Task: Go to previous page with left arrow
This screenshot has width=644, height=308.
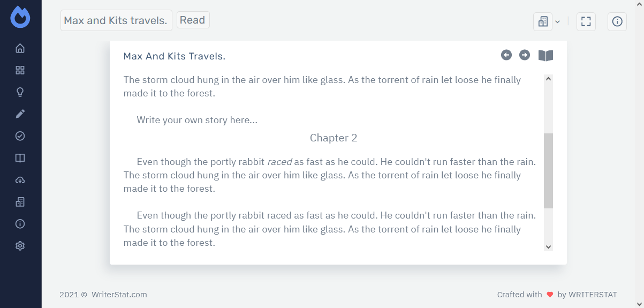Action: [506, 55]
